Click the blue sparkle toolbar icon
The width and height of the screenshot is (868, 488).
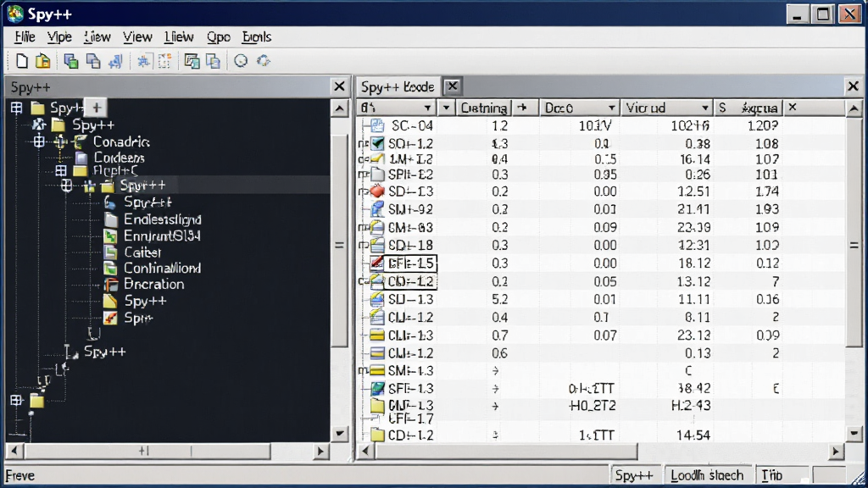coord(144,61)
